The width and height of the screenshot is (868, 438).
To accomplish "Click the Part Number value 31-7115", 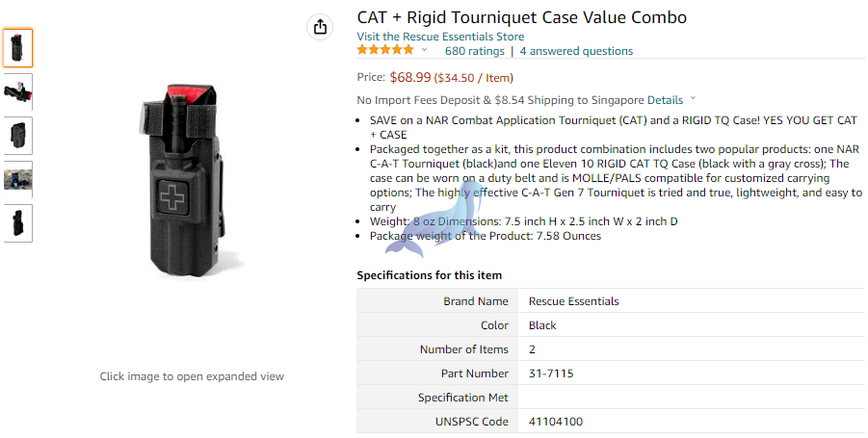I will click(x=551, y=374).
